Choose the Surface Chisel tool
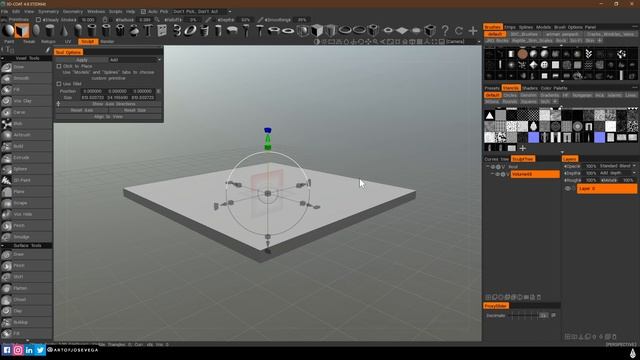Viewport: 640px width, 360px height. coord(26,300)
